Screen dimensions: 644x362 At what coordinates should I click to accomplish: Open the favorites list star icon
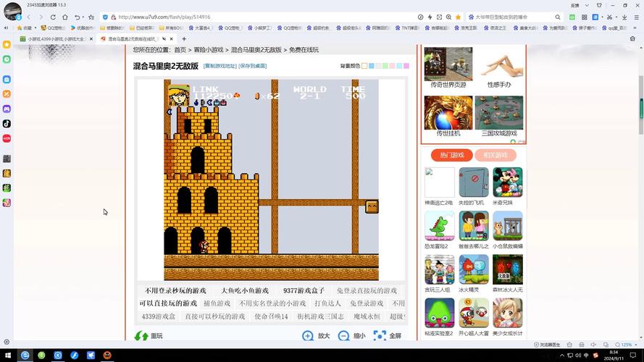(x=91, y=17)
